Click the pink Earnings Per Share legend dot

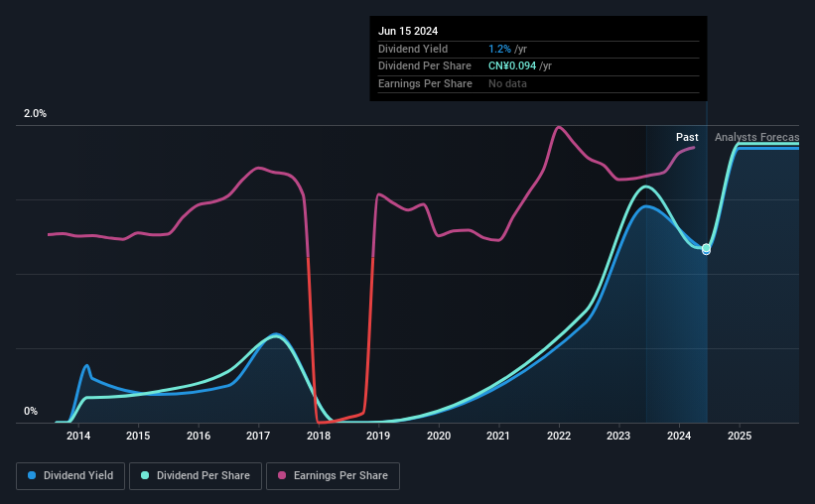coord(282,475)
